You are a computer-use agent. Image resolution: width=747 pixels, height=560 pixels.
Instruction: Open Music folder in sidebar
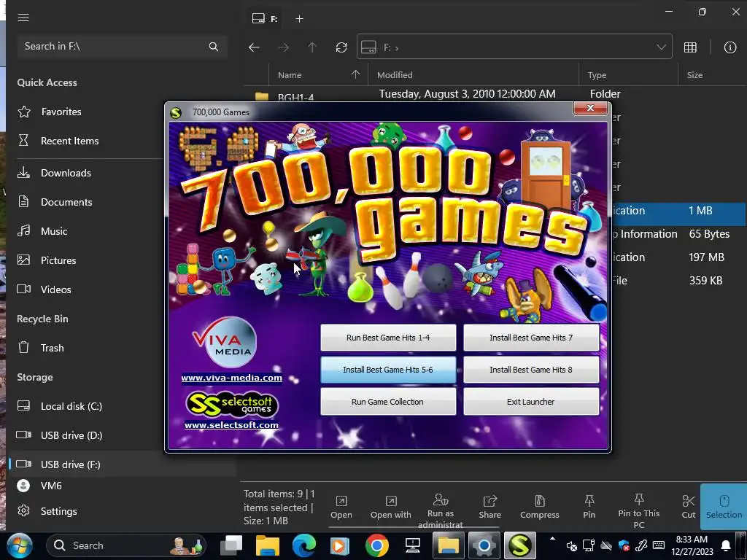pyautogui.click(x=54, y=231)
